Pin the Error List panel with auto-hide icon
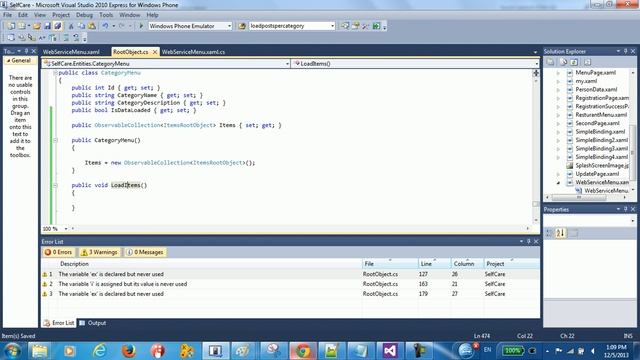The width and height of the screenshot is (640, 360). [x=529, y=242]
